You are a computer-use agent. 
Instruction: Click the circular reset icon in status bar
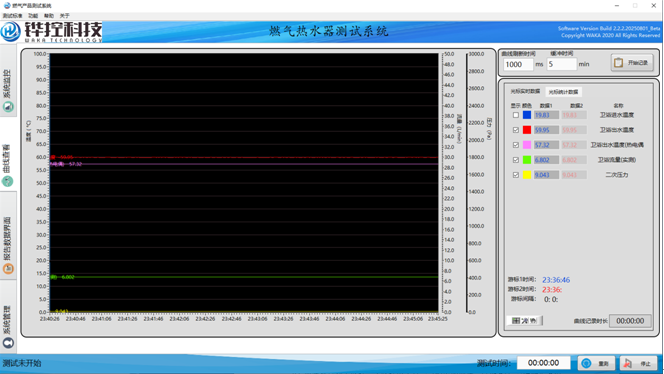click(x=586, y=363)
